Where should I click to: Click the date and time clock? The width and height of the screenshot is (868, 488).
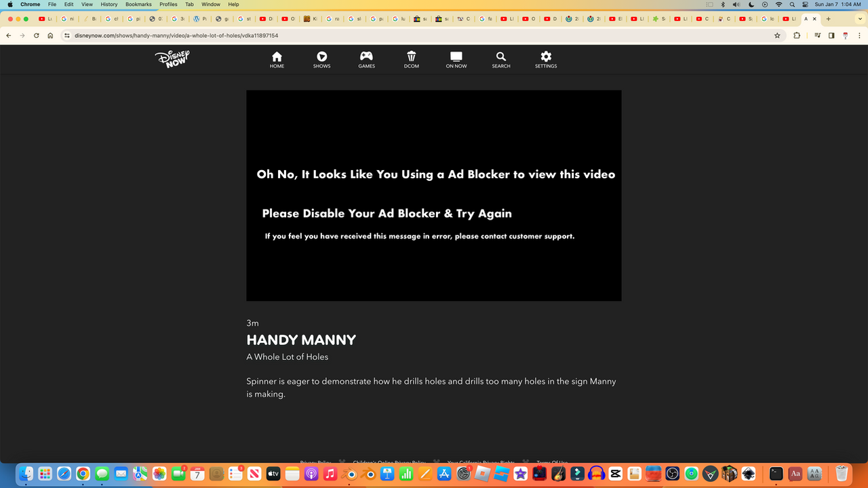click(x=837, y=4)
